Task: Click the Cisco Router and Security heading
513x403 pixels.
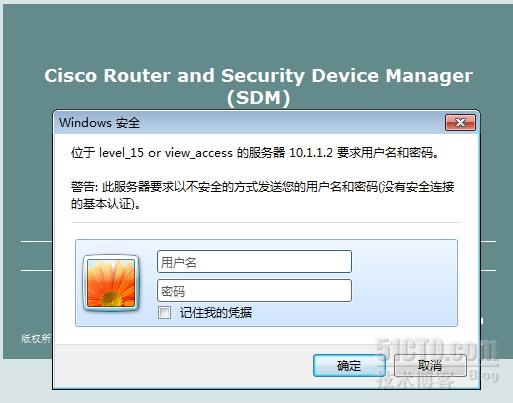Action: (x=258, y=75)
